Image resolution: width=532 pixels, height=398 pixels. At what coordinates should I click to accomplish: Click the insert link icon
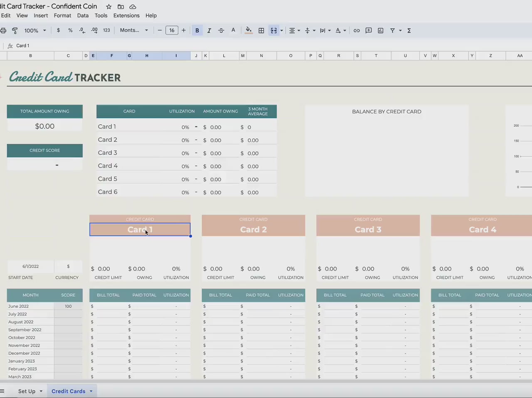[357, 30]
